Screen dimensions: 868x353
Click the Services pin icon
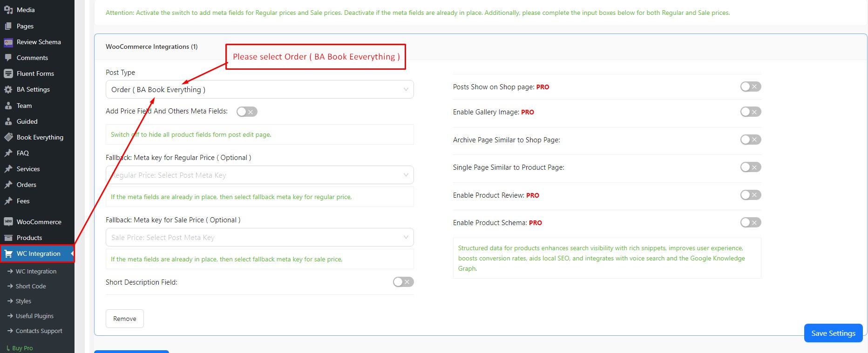(x=8, y=169)
